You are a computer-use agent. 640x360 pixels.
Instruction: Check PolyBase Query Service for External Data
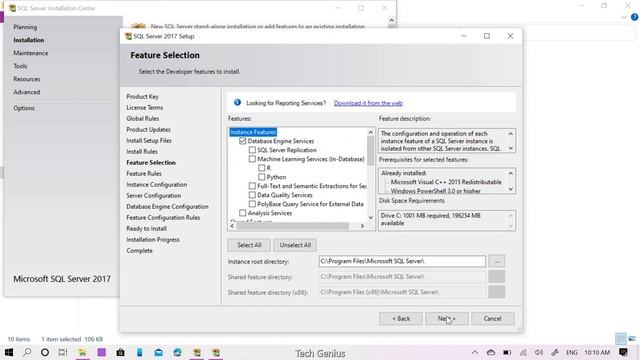click(252, 204)
